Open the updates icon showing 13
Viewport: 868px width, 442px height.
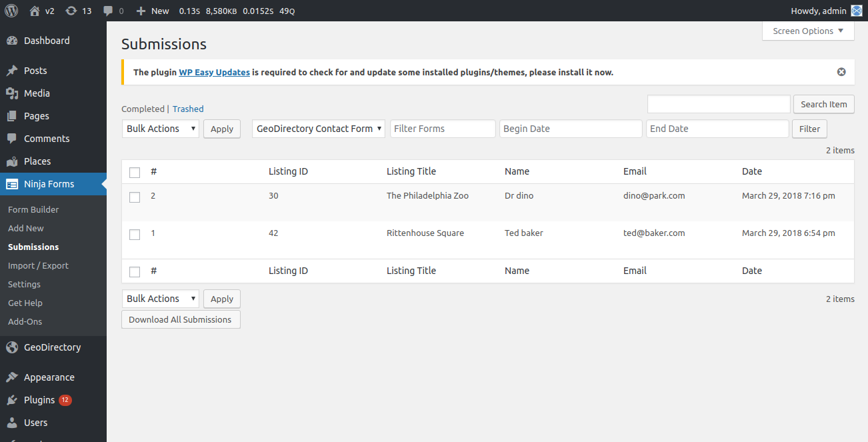pyautogui.click(x=71, y=11)
